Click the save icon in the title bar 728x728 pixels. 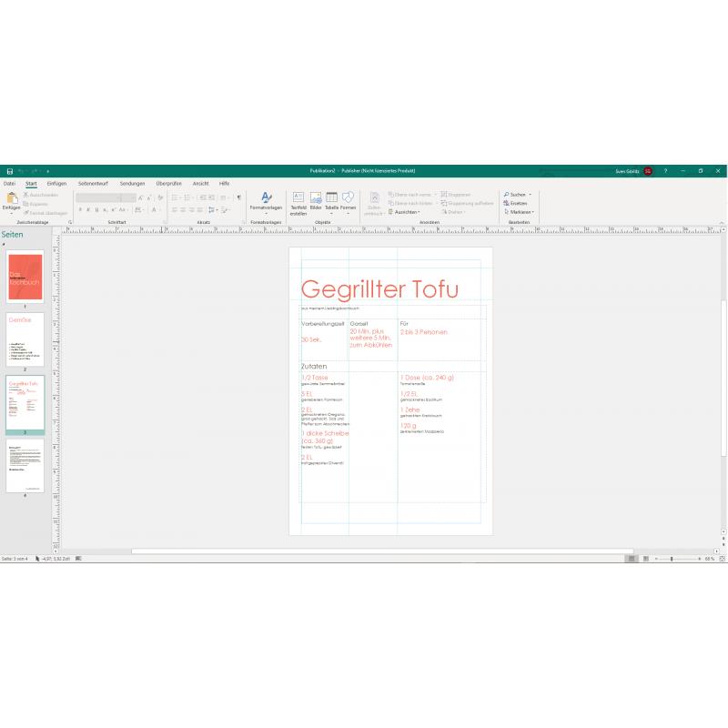[x=9, y=171]
